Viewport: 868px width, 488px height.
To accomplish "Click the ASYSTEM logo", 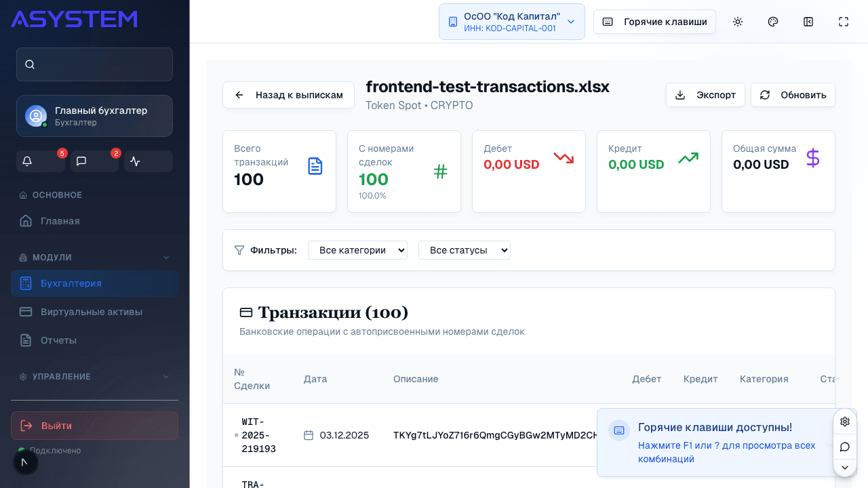I will 74,19.
